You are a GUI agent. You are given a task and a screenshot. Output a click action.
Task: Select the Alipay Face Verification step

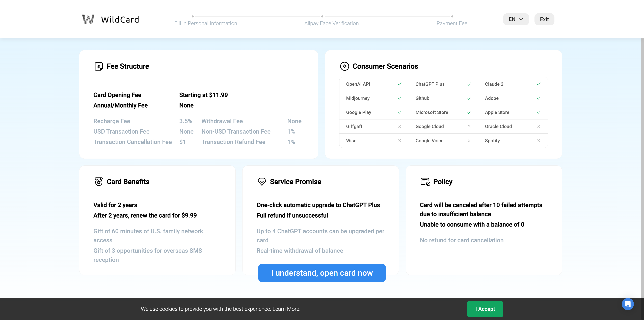coord(331,23)
